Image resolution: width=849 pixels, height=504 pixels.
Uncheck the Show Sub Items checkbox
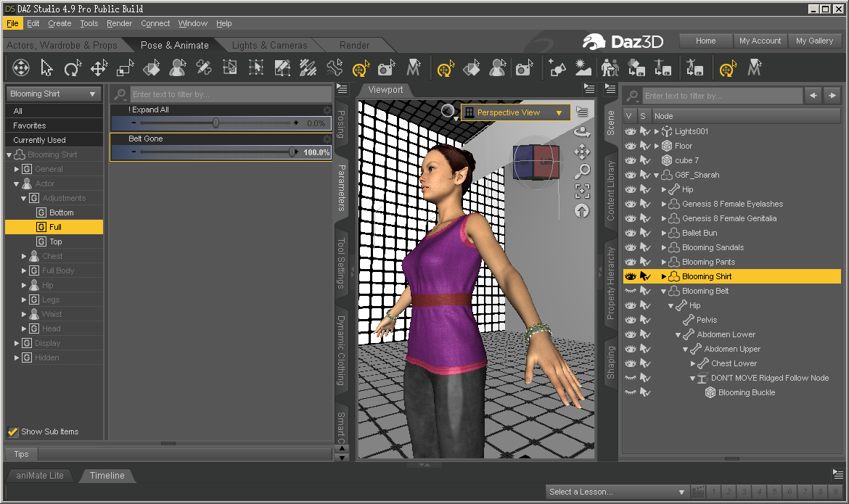point(13,431)
